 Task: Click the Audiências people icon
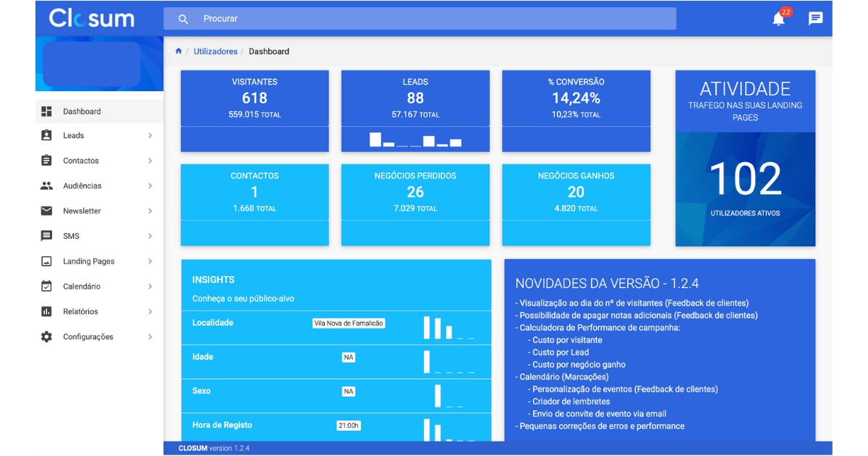pos(47,186)
